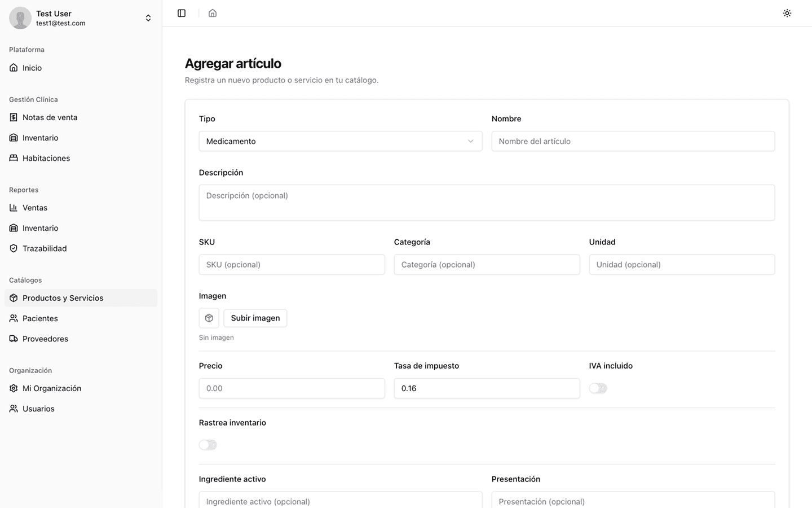Navigate to Usuarios page

coord(38,409)
